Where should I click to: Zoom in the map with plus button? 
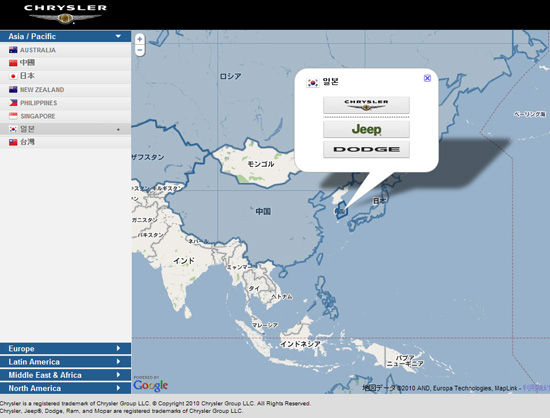click(140, 39)
